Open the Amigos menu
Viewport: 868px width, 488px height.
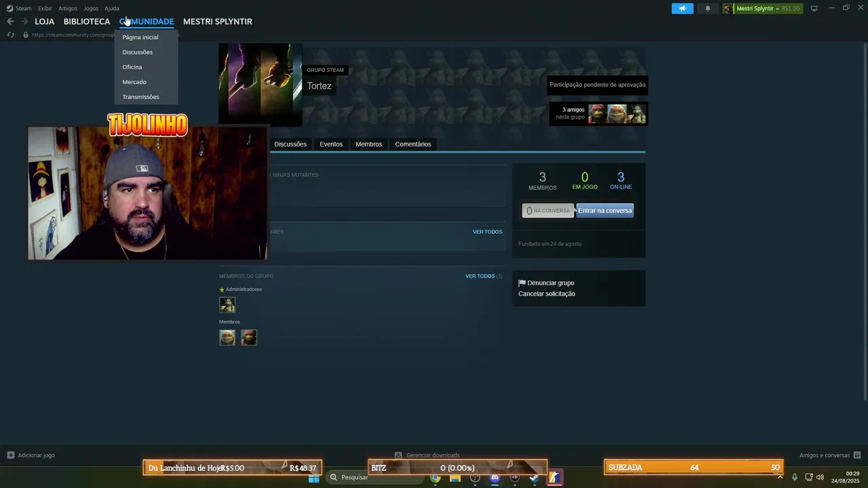68,9
